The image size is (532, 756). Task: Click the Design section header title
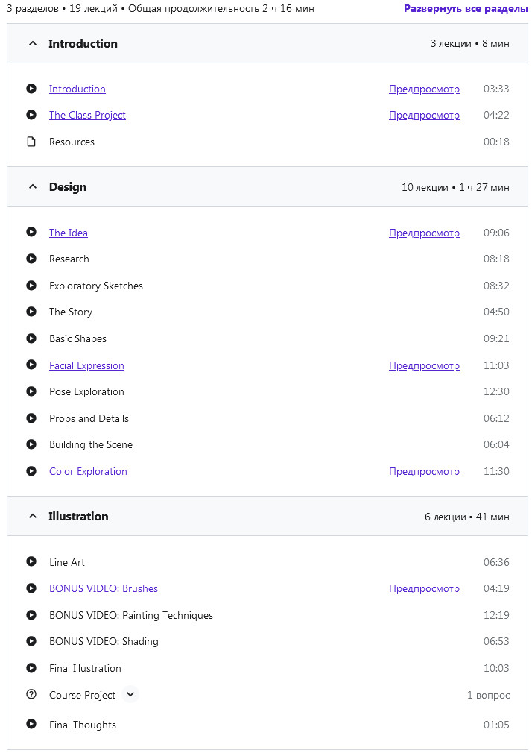point(68,187)
